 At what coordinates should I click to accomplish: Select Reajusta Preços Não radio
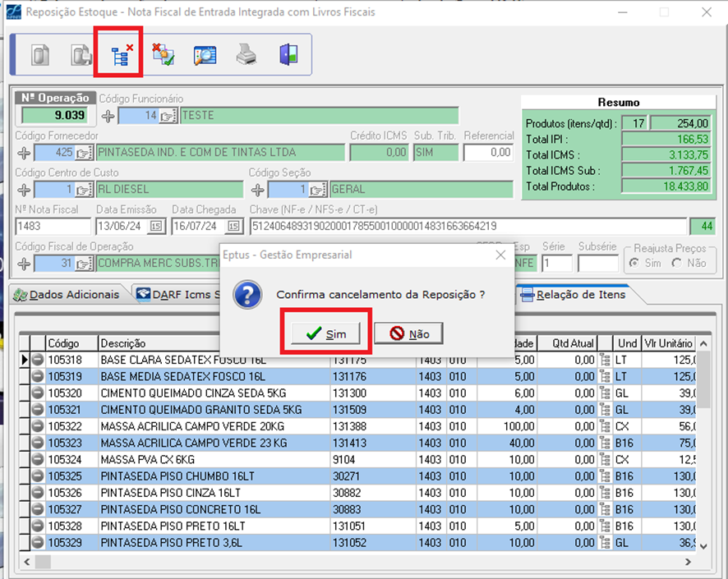tap(677, 263)
